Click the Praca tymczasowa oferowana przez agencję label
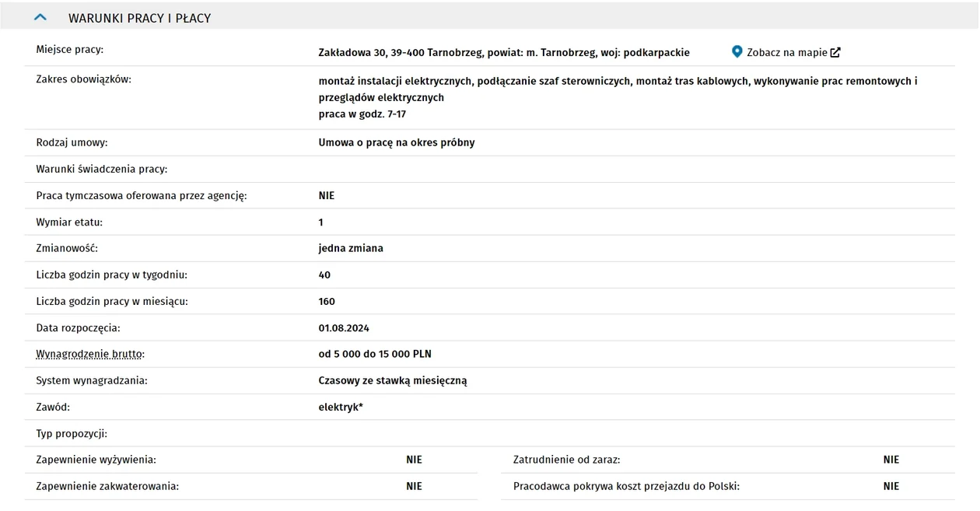 tap(142, 196)
